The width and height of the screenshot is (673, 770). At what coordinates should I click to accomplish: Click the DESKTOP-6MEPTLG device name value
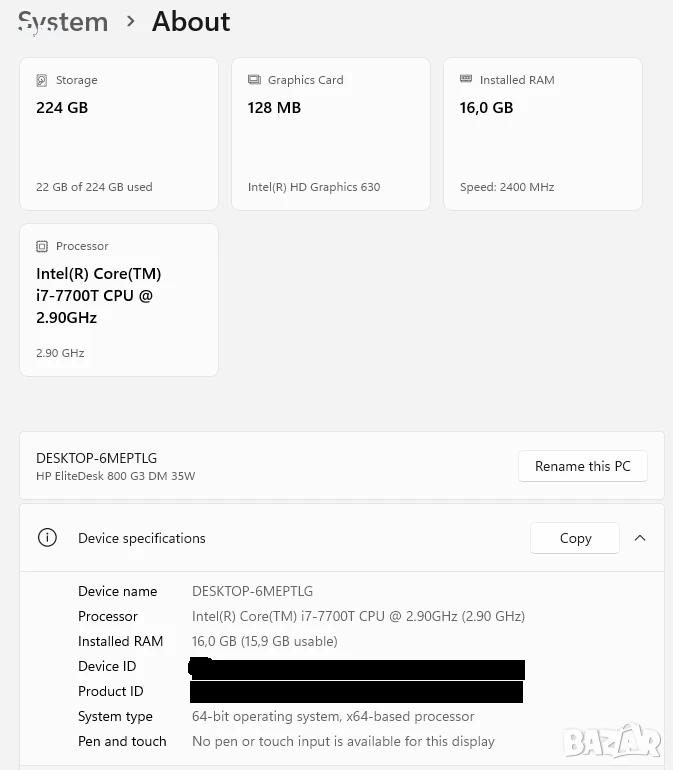click(x=252, y=591)
